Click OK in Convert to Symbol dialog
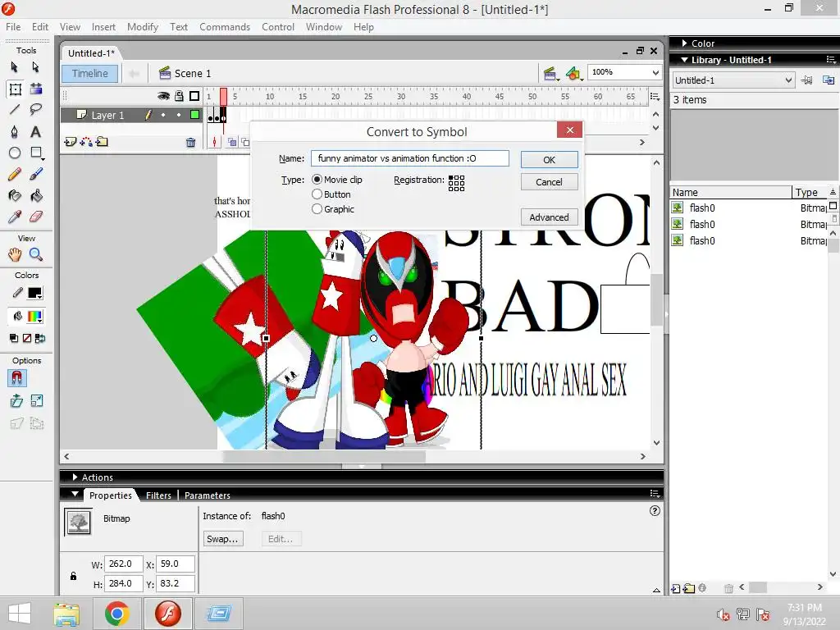 (549, 160)
